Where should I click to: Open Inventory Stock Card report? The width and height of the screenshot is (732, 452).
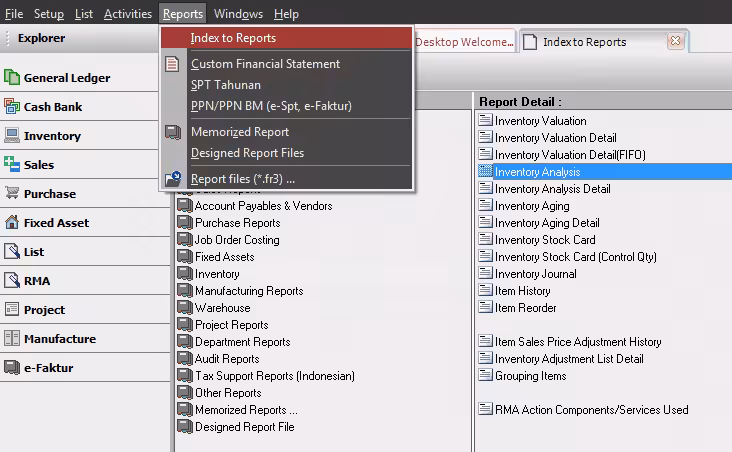coord(545,240)
